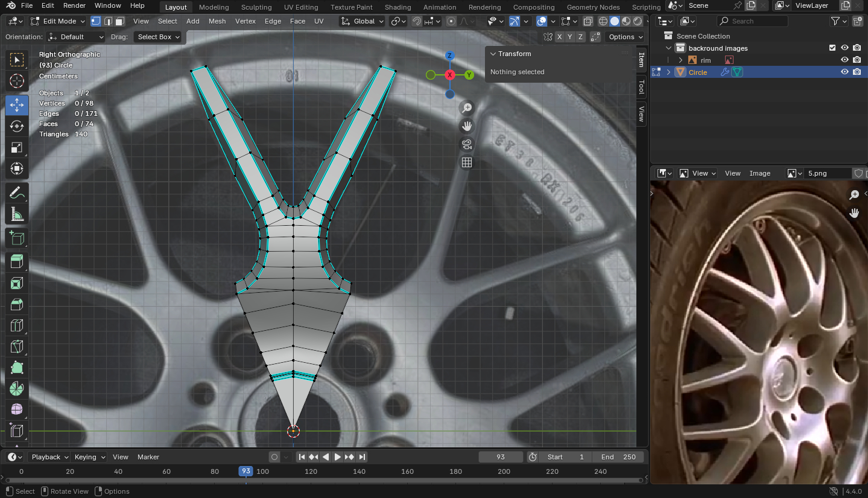The height and width of the screenshot is (498, 868).
Task: Activate the 3D Cursor tool
Action: point(17,81)
